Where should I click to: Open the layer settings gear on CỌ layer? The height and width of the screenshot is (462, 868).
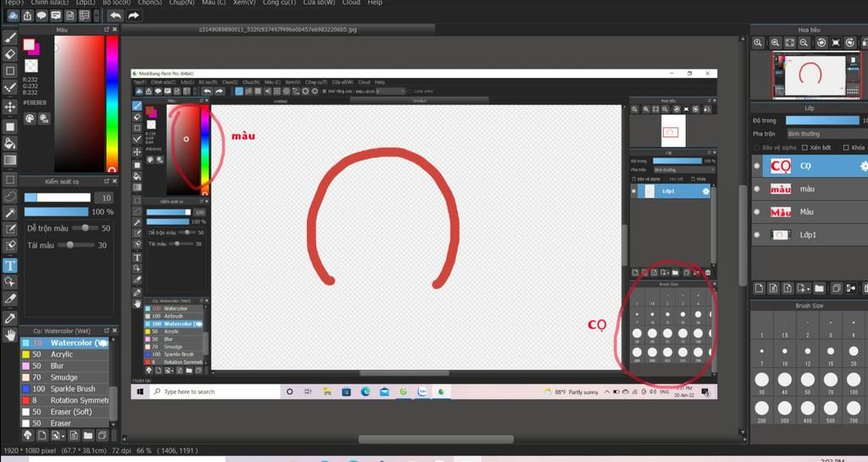864,166
